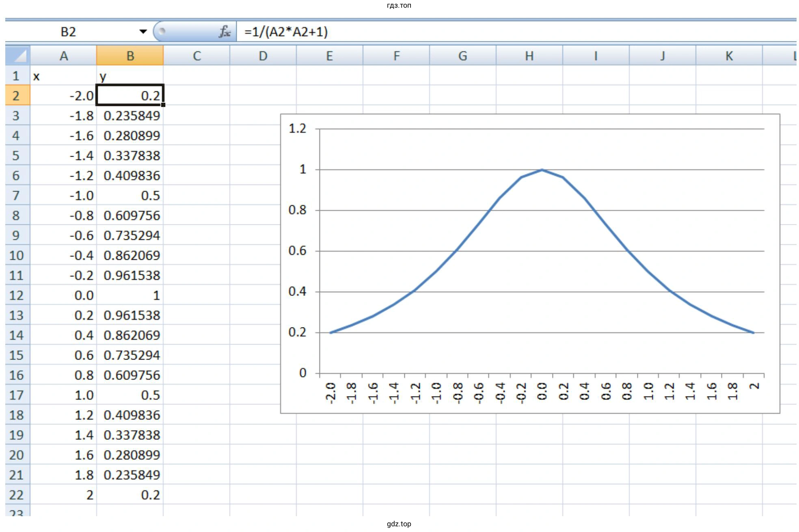Click the Select All corner triangle
The width and height of the screenshot is (799, 532).
click(18, 56)
